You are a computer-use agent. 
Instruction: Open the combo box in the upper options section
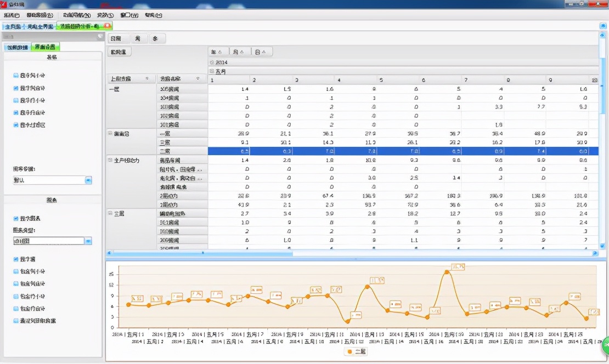88,180
